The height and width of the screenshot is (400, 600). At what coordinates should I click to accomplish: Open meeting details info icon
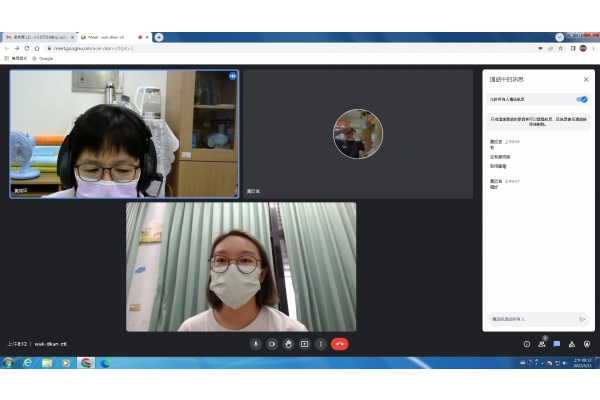[x=527, y=344]
